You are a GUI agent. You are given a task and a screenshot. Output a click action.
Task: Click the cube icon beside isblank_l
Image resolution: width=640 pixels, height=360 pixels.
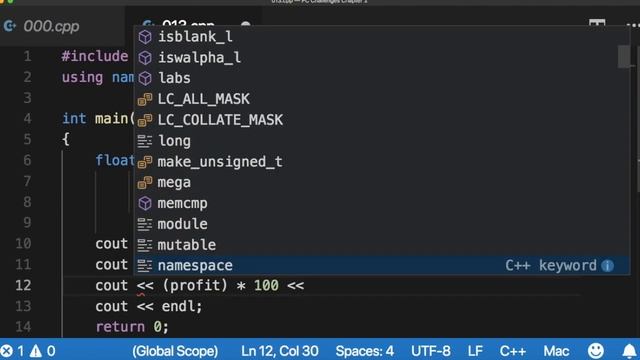(145, 37)
